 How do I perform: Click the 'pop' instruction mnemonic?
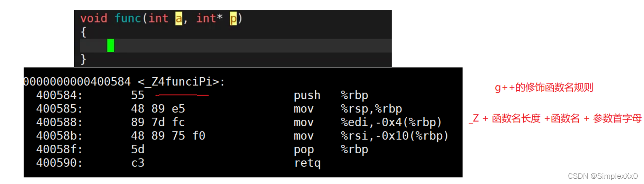pos(304,150)
